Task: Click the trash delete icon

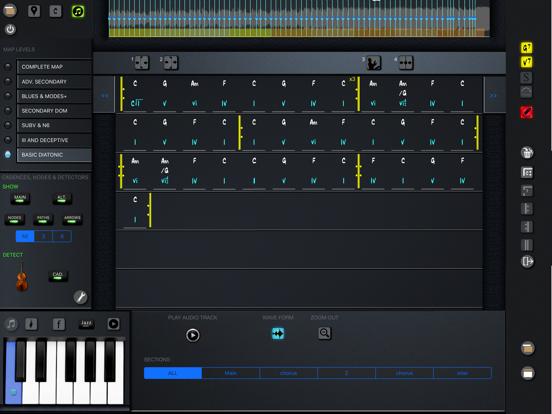Action: coord(527,152)
